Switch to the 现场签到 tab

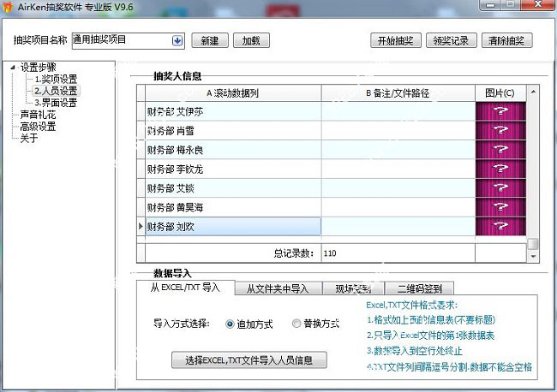click(x=353, y=288)
